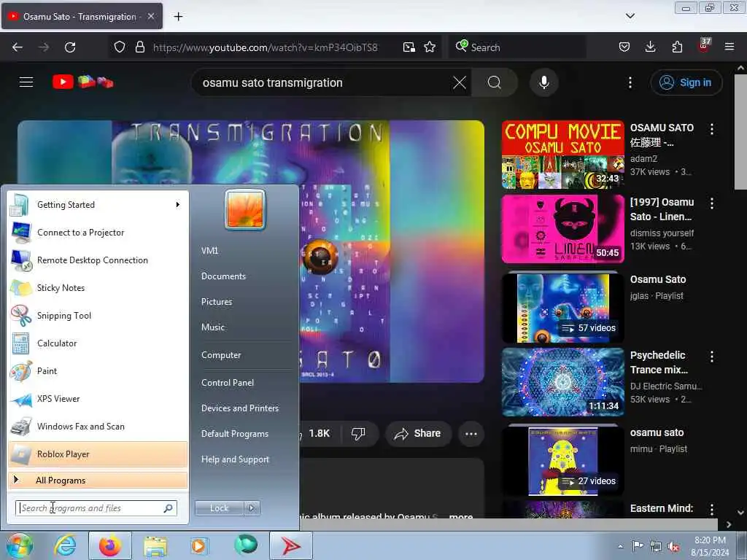
Task: Open Sticky Notes from Start menu
Action: pyautogui.click(x=98, y=287)
